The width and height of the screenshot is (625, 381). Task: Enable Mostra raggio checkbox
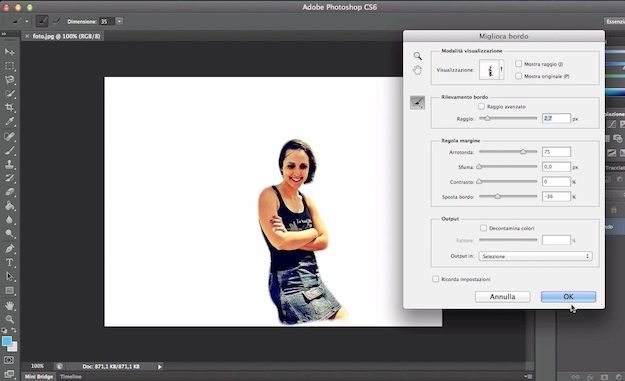click(519, 64)
